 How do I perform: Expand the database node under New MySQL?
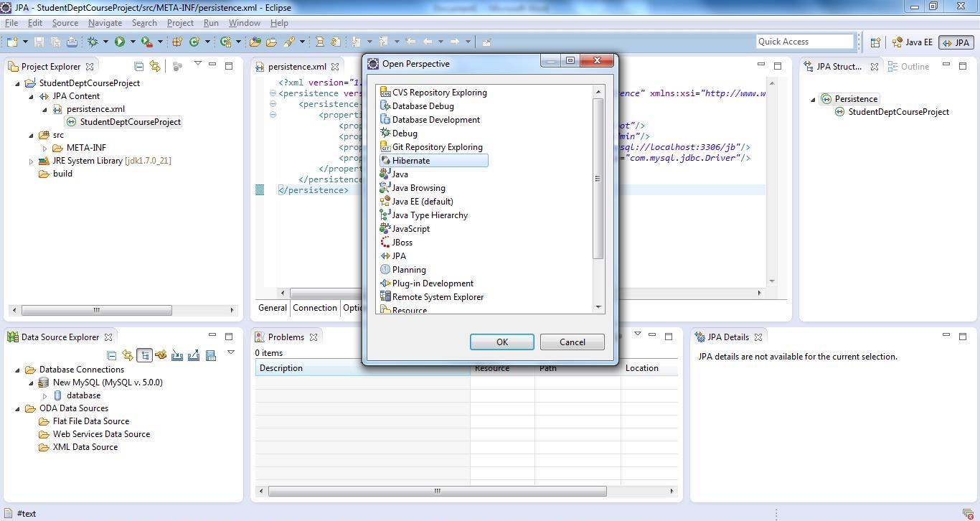point(44,395)
